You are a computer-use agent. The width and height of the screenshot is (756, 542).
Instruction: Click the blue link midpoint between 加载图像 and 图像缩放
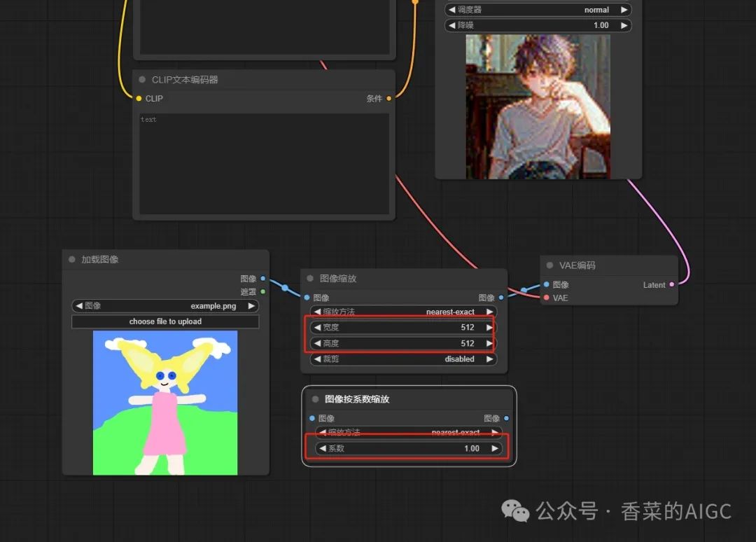285,288
